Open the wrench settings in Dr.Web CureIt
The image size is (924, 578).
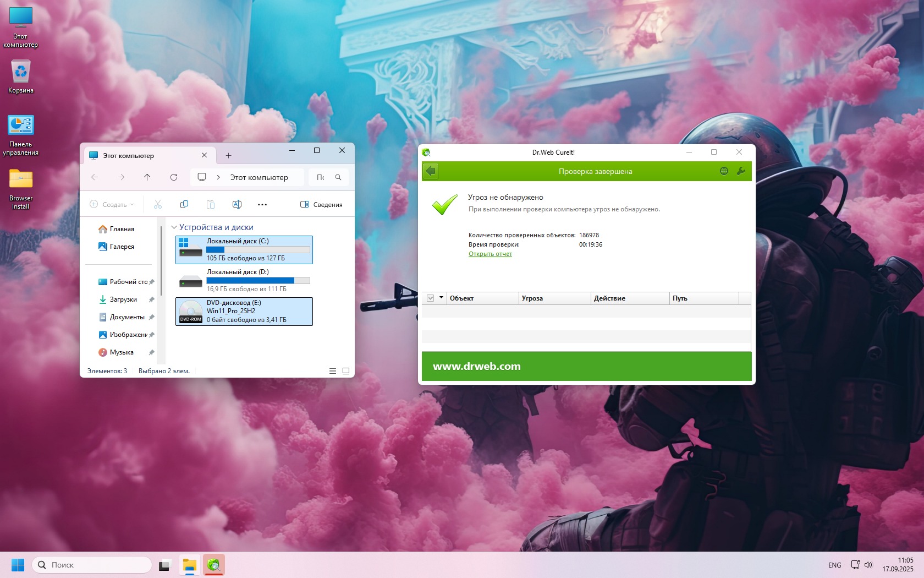pyautogui.click(x=741, y=171)
